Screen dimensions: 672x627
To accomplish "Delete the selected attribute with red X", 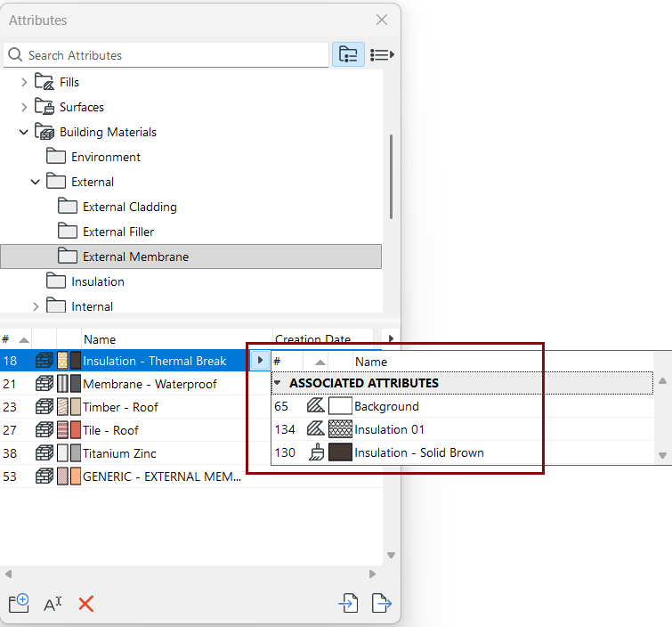I will click(x=86, y=604).
